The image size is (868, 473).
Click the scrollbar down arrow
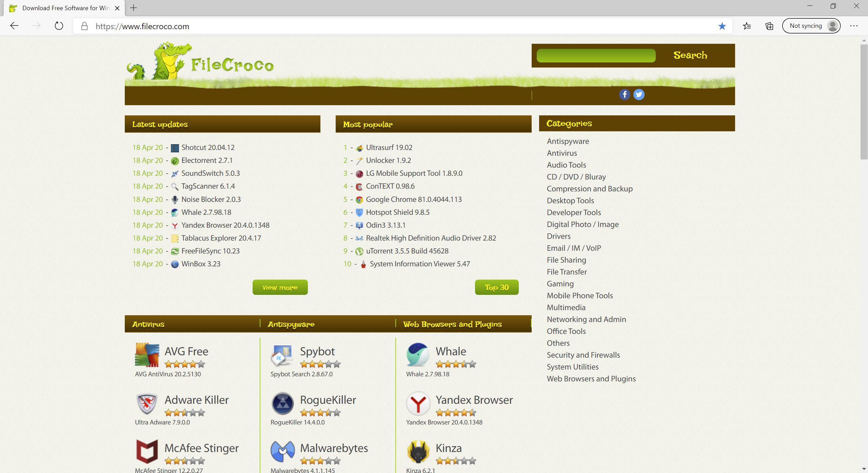coord(864,469)
